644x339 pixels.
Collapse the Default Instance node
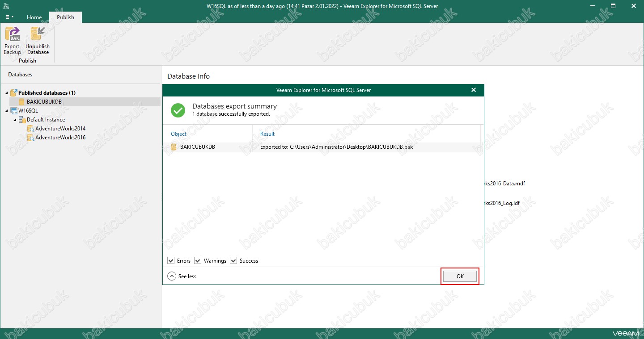[15, 120]
